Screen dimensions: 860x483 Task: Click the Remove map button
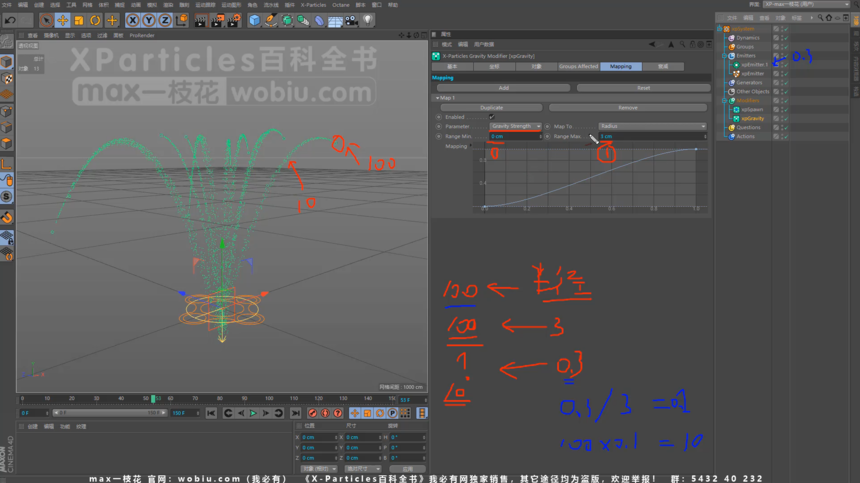point(627,107)
